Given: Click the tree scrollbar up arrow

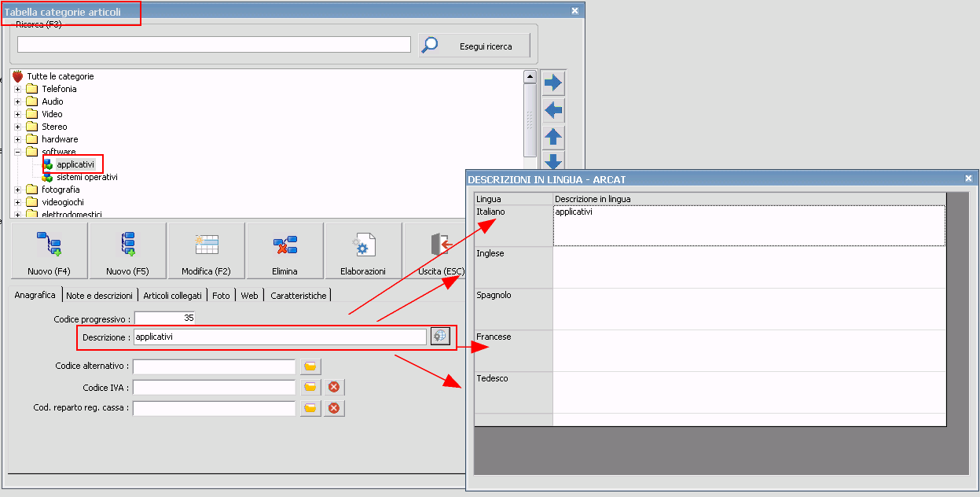Looking at the screenshot, I should point(530,76).
